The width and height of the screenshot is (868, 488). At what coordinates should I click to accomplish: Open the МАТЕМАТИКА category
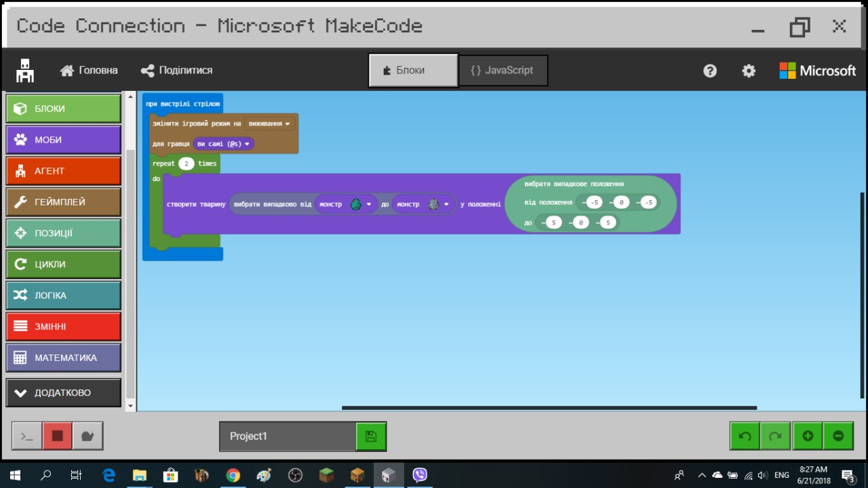pyautogui.click(x=63, y=358)
